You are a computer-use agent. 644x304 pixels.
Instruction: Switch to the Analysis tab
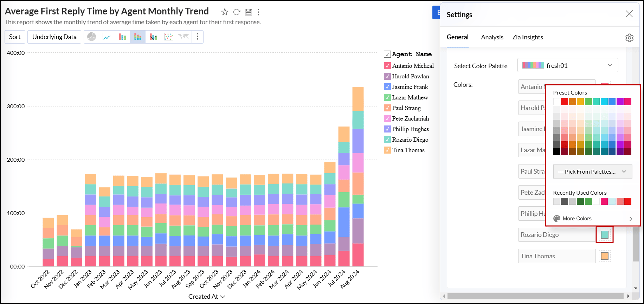click(492, 37)
